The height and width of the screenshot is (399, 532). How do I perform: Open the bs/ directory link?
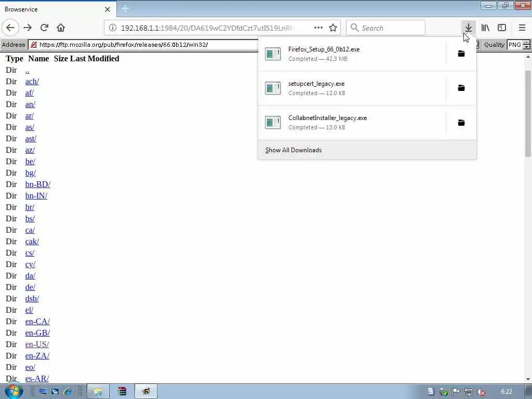30,219
